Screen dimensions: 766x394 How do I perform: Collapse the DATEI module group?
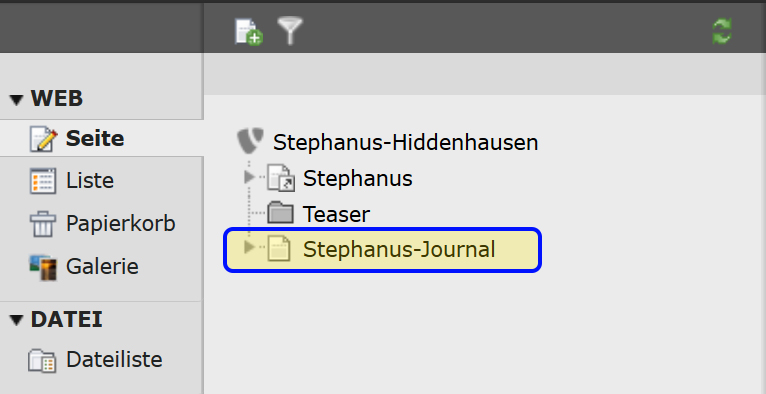click(16, 320)
